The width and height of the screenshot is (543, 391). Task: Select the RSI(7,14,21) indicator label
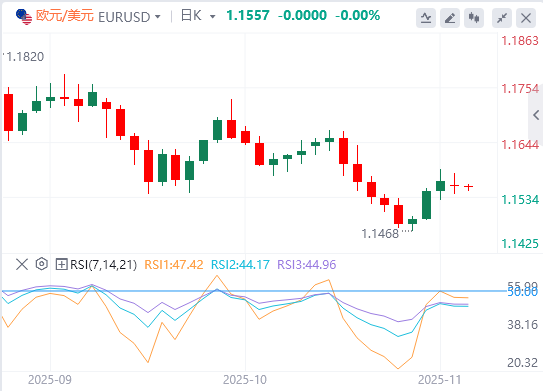tap(103, 265)
